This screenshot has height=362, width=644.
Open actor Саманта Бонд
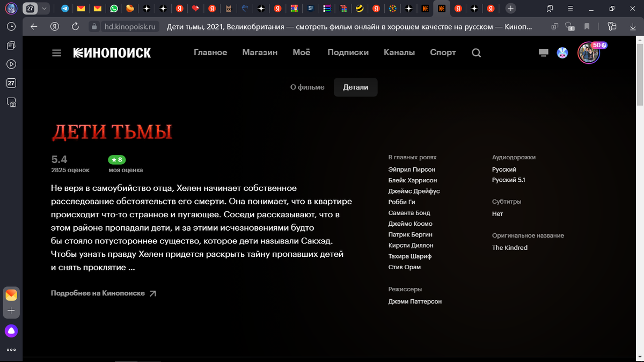point(409,213)
